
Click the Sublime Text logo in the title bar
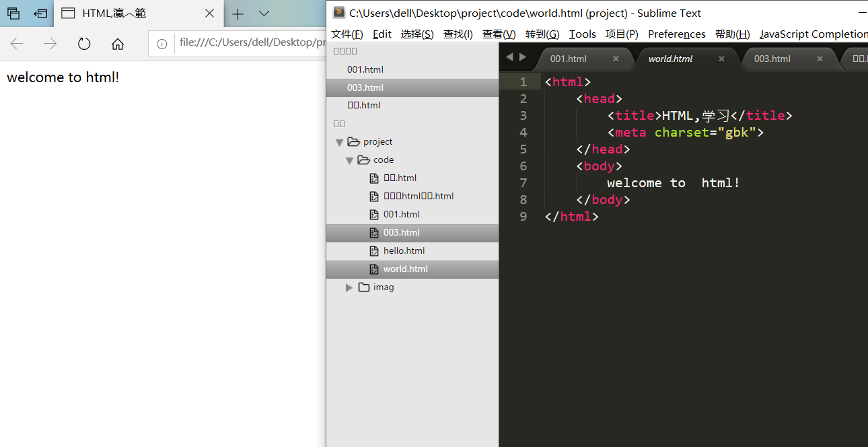[x=338, y=13]
